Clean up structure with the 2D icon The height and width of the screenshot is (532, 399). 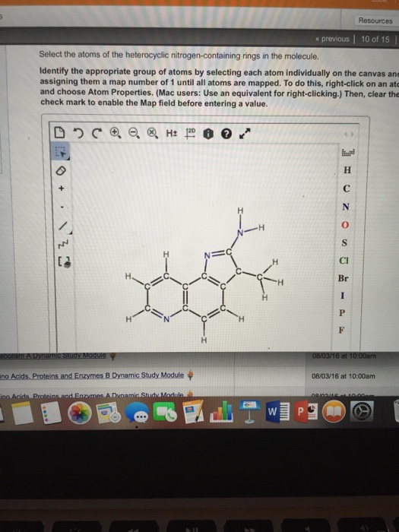[x=190, y=133]
